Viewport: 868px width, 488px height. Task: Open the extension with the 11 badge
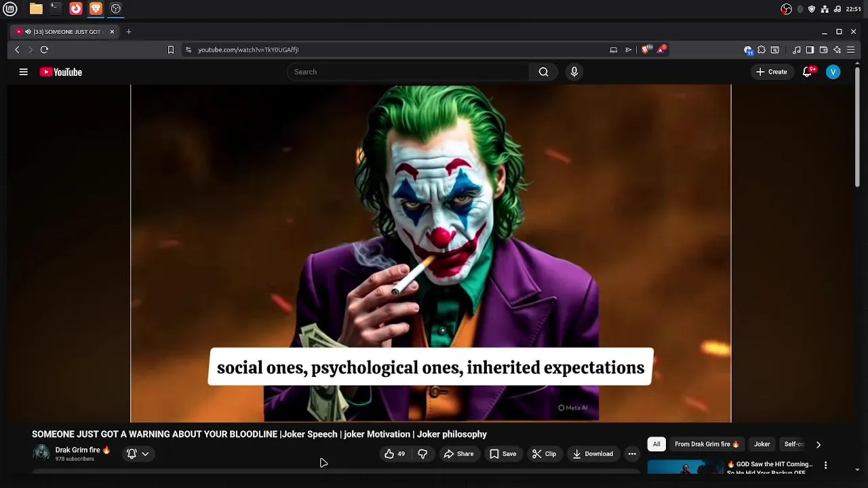[x=748, y=50]
